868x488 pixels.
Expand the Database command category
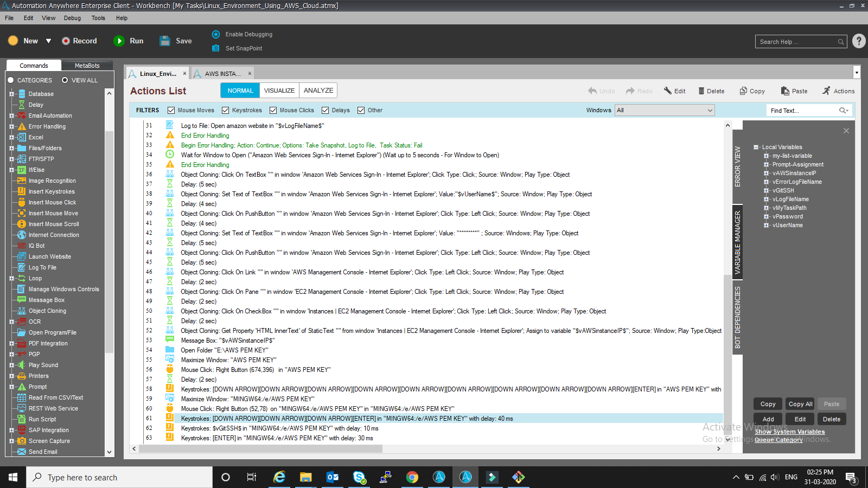point(11,94)
